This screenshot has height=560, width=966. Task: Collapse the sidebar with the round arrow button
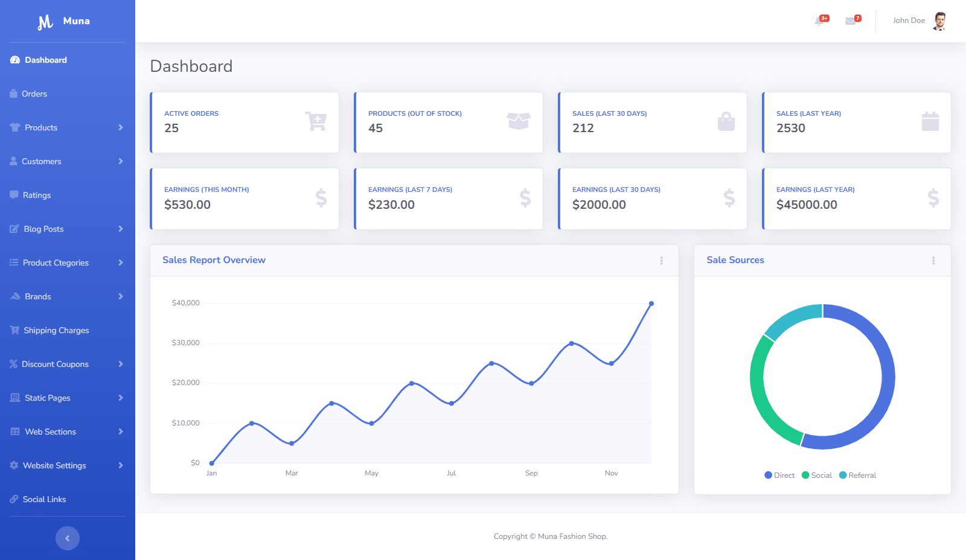(68, 538)
